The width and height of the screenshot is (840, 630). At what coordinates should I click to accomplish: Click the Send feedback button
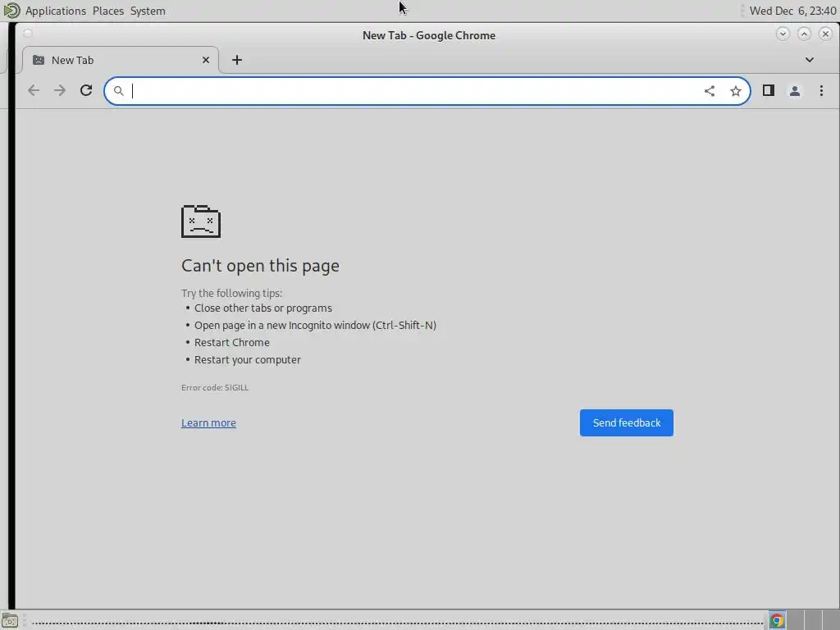point(626,422)
